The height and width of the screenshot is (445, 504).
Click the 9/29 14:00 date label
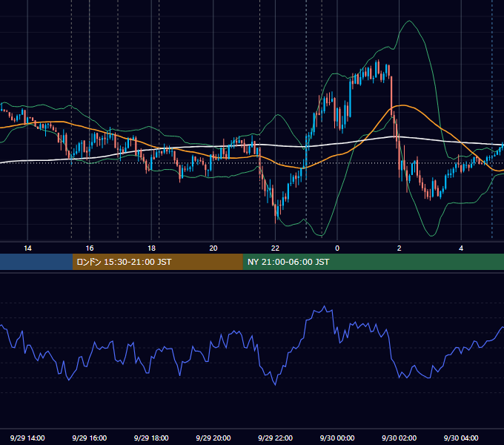[27, 438]
